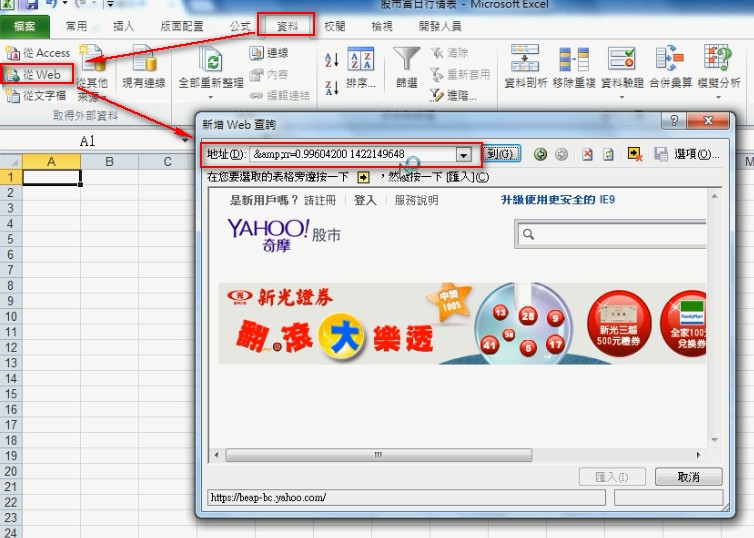Toggle hide table selection icons
Image resolution: width=754 pixels, height=538 pixels.
point(635,154)
